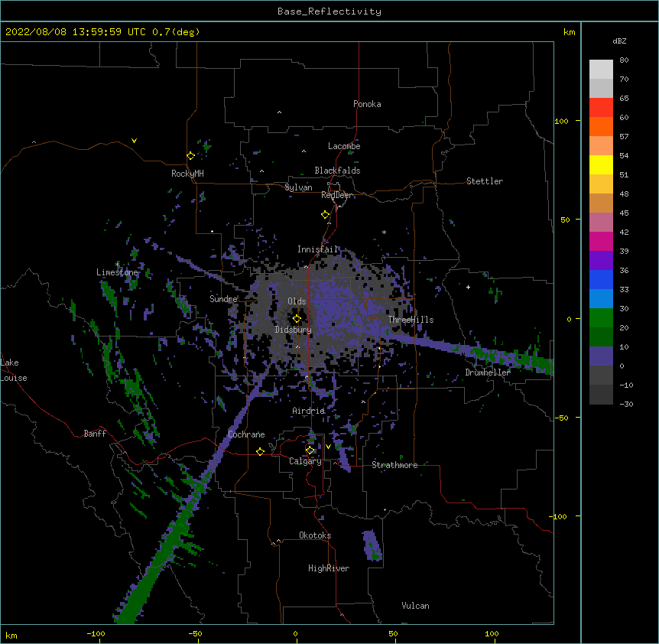Select the light gray 80 dBZ swatch
The height and width of the screenshot is (644, 659).
coord(601,69)
